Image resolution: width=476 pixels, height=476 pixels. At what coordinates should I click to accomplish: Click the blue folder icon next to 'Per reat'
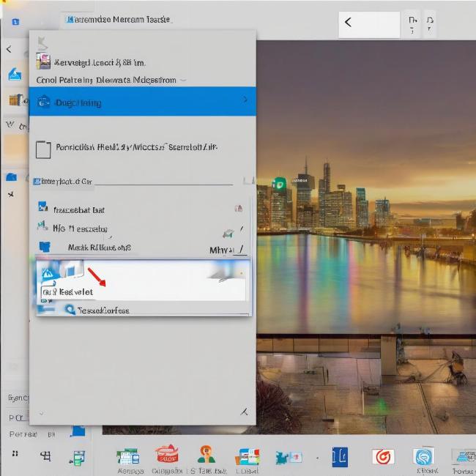pyautogui.click(x=78, y=431)
